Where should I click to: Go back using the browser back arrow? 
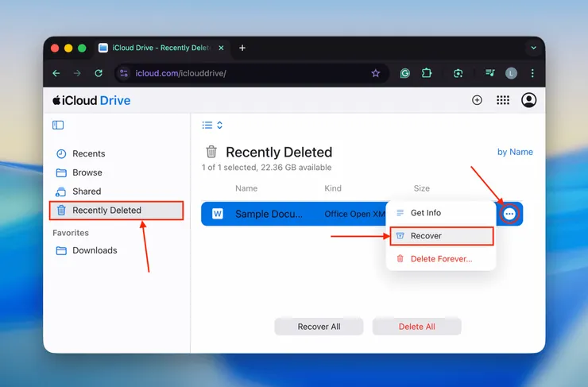[56, 73]
